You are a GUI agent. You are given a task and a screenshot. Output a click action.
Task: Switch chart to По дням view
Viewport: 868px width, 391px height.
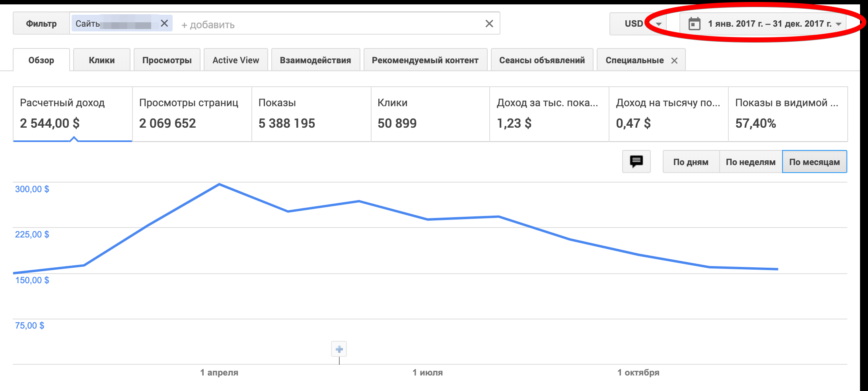tap(691, 162)
